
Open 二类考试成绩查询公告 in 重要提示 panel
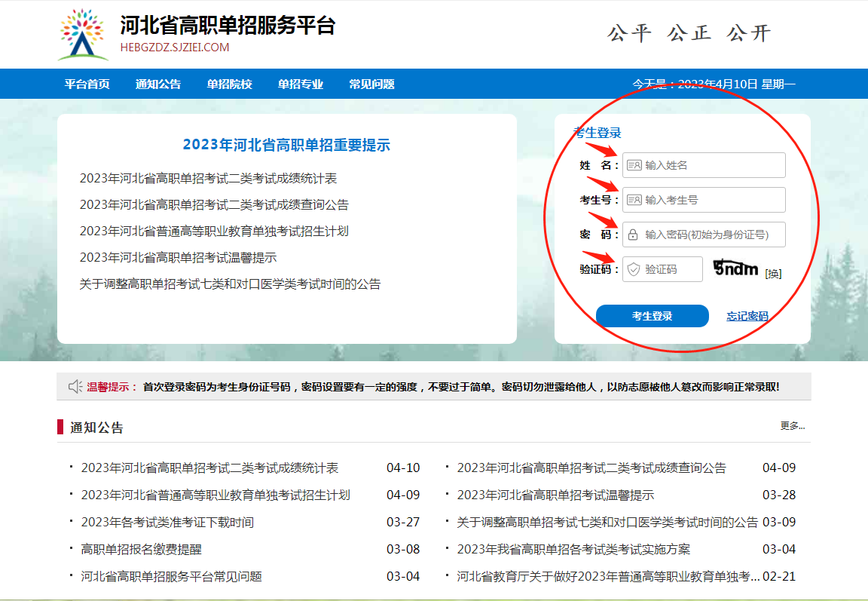(x=214, y=205)
